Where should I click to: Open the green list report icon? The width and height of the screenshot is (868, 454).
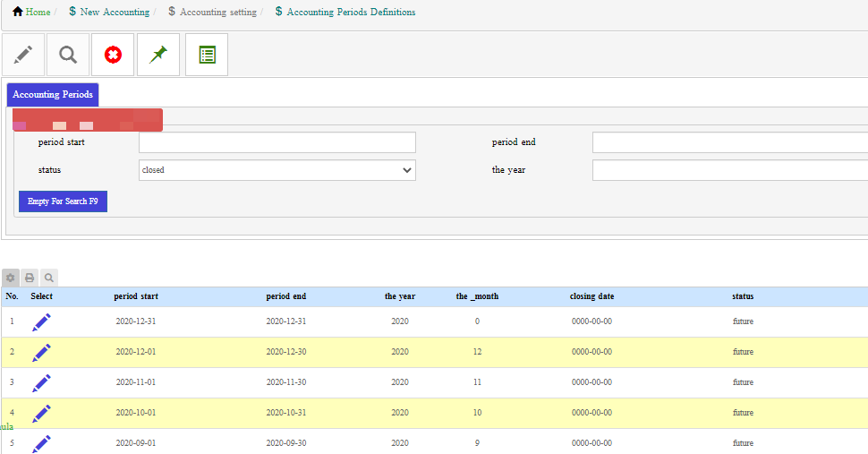coord(207,55)
